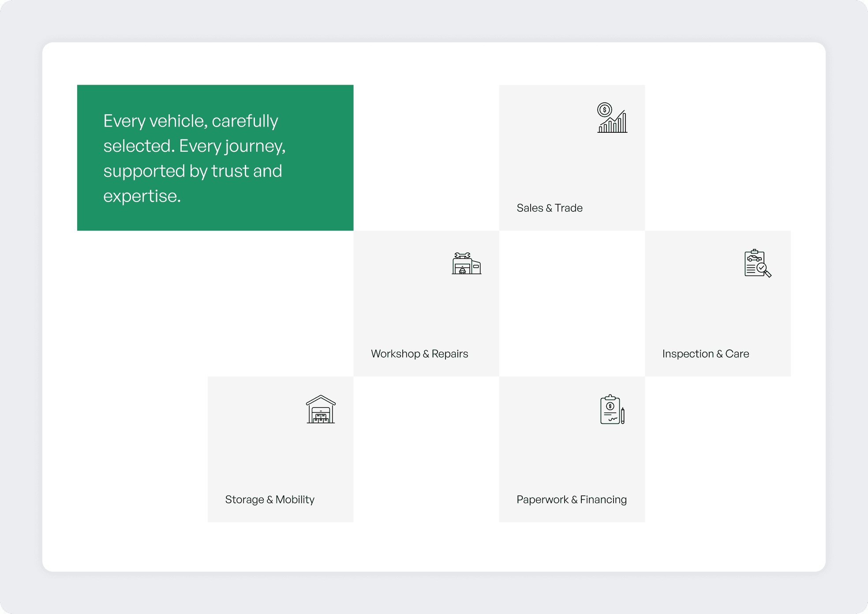This screenshot has height=614, width=868.
Task: Go to Storage & Mobility label
Action: click(x=269, y=499)
